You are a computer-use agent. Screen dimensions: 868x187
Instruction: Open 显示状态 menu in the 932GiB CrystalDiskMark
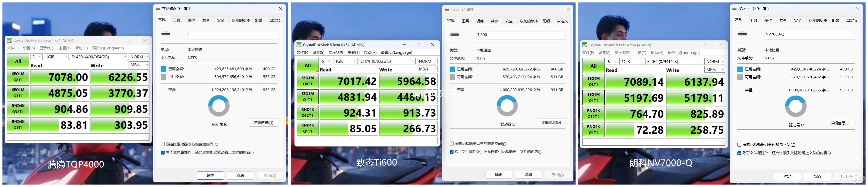(336, 52)
